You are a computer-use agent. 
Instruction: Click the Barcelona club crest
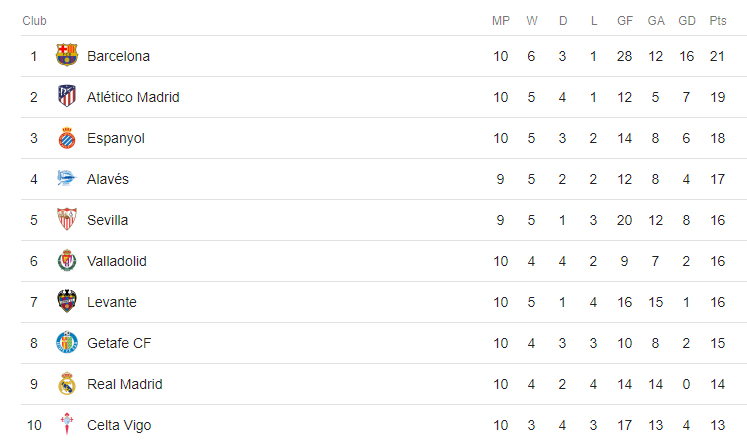[67, 55]
